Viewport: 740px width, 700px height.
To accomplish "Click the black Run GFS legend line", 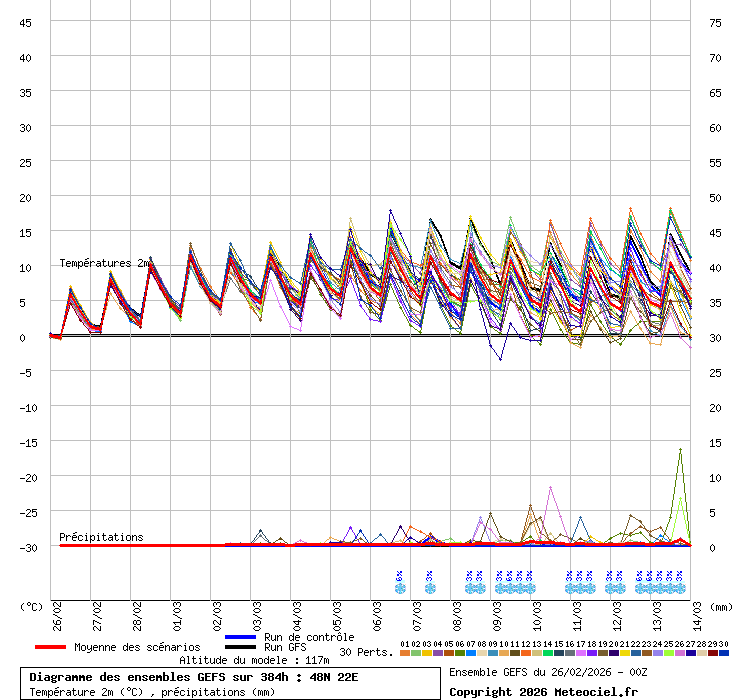I will 241,647.
